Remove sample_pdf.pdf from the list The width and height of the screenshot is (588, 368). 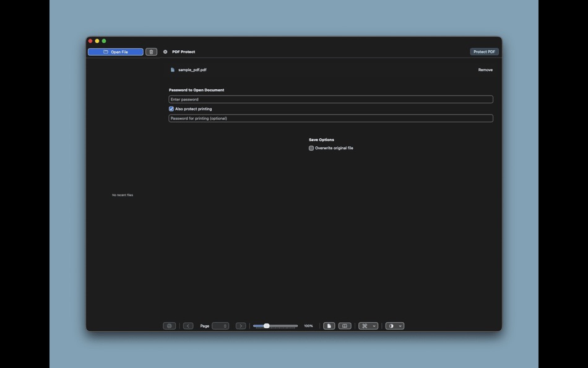pos(485,70)
